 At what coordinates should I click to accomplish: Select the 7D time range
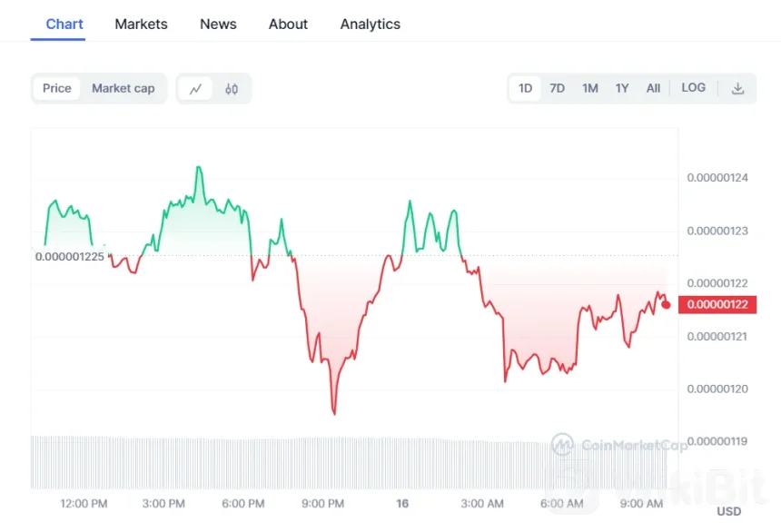[x=557, y=88]
